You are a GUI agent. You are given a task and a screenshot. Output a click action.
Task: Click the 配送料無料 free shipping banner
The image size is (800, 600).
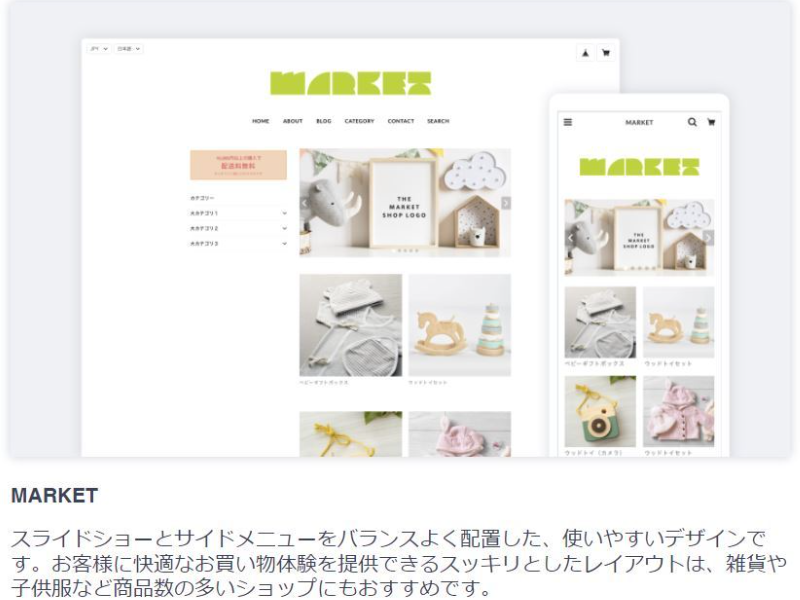coord(238,165)
